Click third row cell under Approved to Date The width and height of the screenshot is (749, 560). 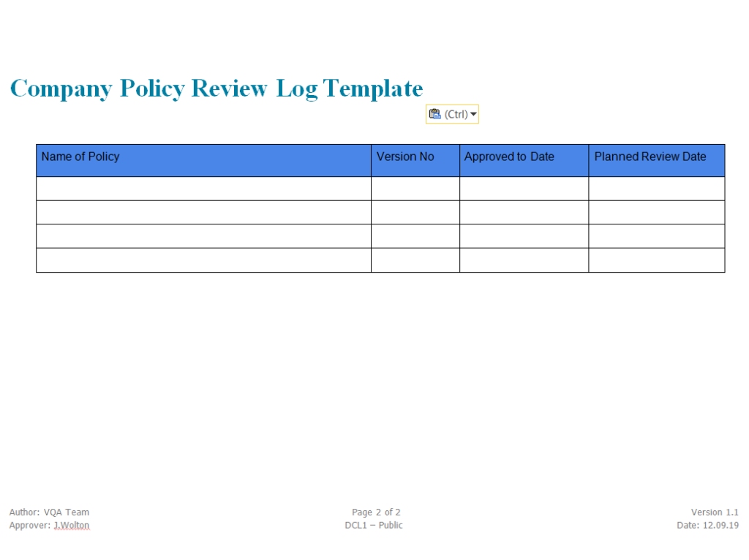point(524,236)
